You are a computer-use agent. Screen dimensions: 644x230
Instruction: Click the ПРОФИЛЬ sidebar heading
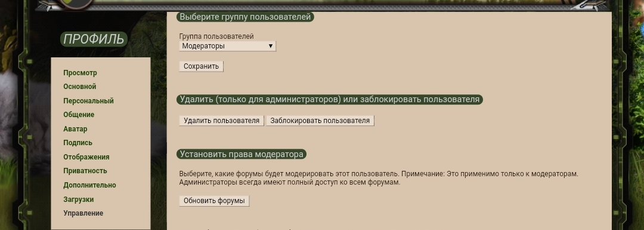pyautogui.click(x=94, y=39)
